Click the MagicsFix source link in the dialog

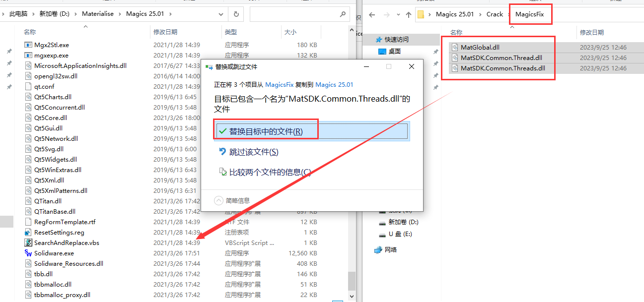click(x=280, y=85)
